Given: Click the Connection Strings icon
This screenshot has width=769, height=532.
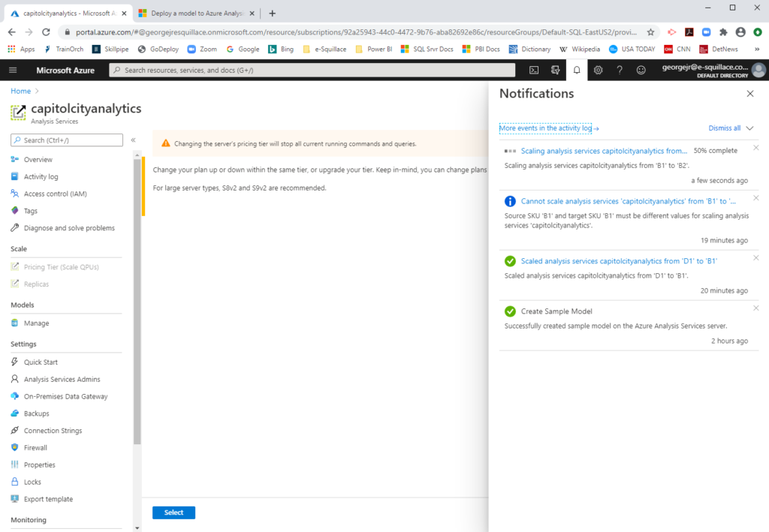Looking at the screenshot, I should 14,430.
